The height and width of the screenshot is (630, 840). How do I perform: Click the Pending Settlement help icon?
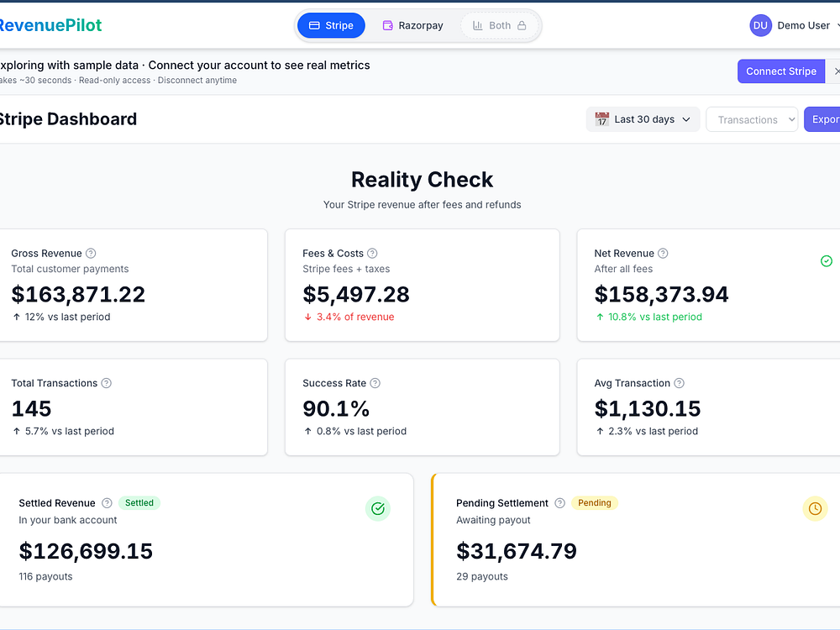coord(559,503)
